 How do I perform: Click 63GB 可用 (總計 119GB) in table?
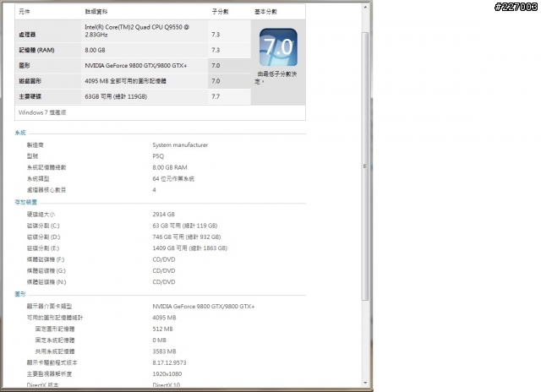(x=116, y=96)
